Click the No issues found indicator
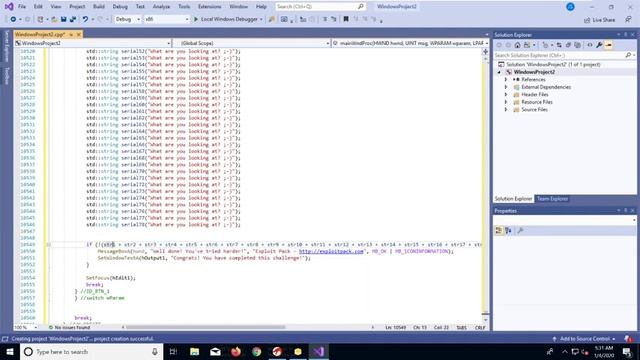Viewport: 640px width, 360px height. tap(69, 327)
